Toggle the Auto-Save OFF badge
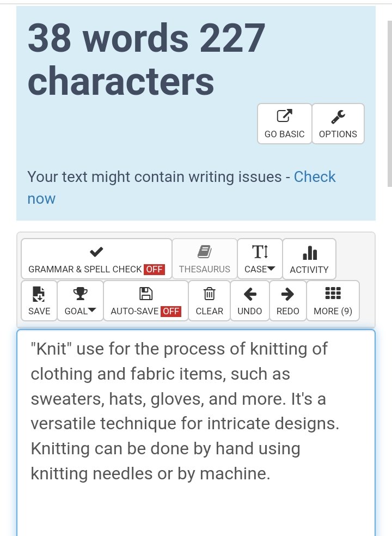The image size is (392, 536). pos(171,311)
